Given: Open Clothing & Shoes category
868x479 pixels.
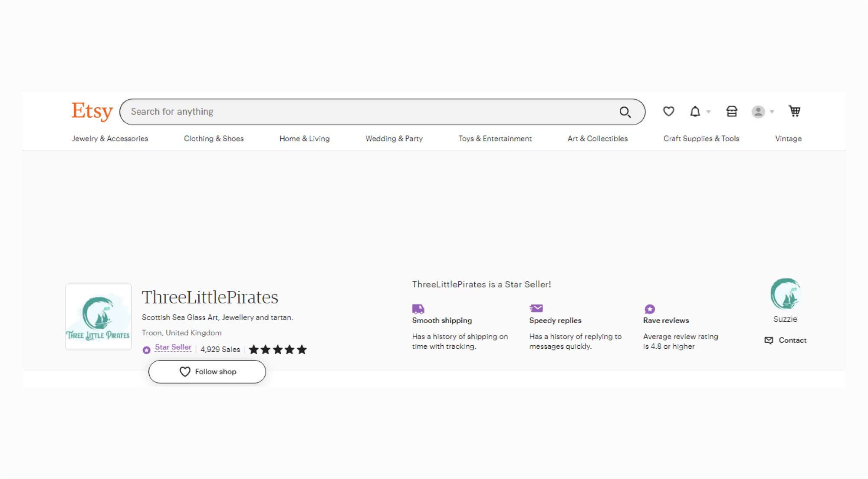Looking at the screenshot, I should pos(214,139).
